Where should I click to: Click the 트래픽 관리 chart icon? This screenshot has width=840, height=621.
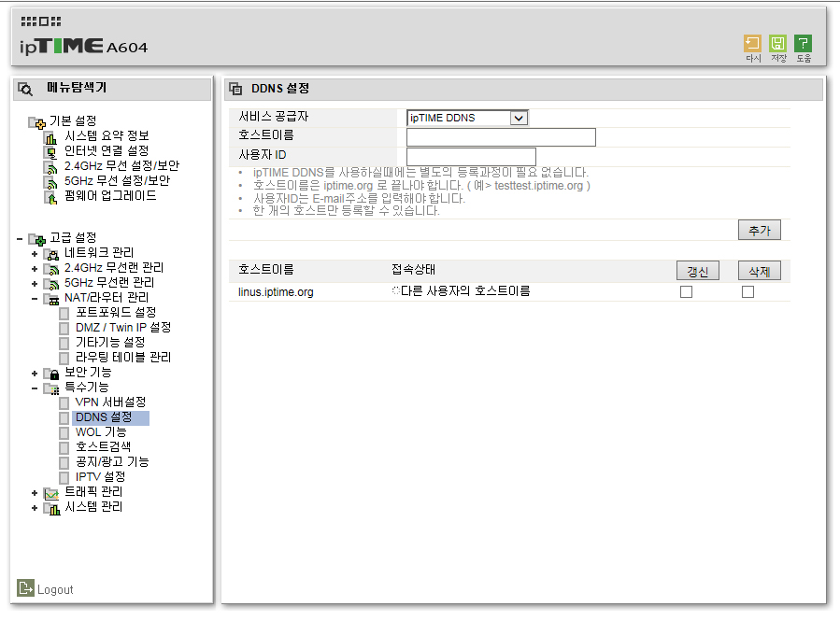pos(50,494)
